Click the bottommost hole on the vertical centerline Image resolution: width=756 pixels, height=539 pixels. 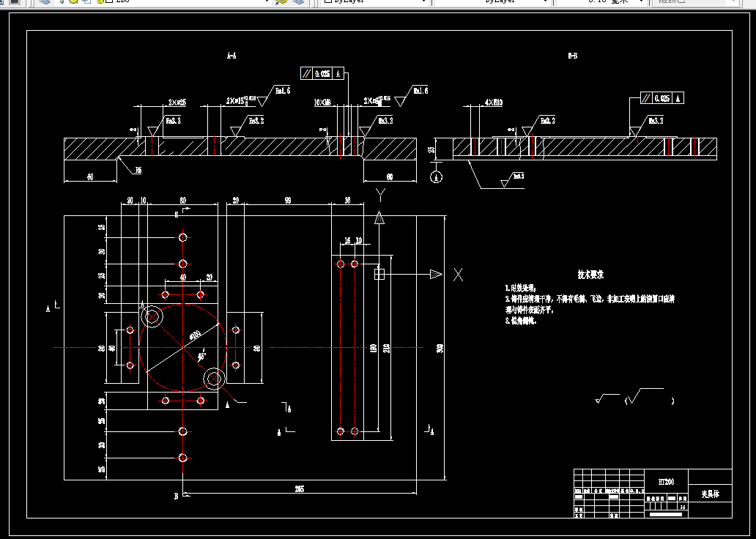182,458
